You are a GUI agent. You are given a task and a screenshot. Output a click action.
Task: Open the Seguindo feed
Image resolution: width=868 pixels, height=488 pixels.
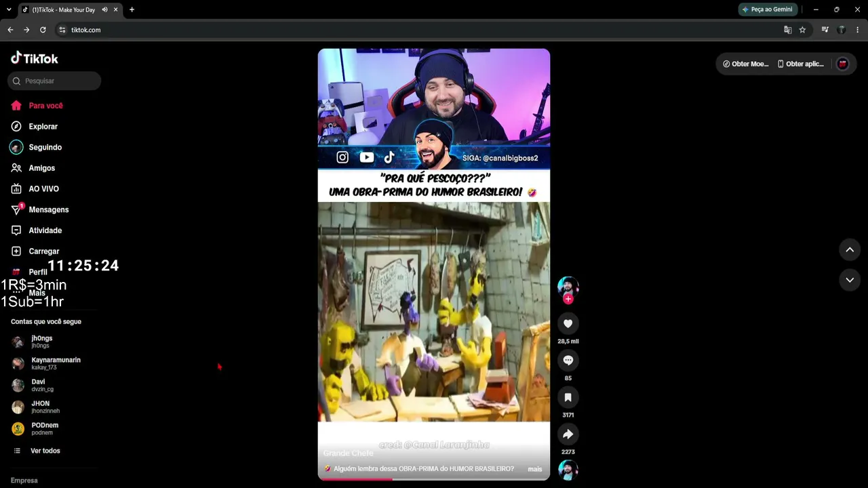(45, 147)
